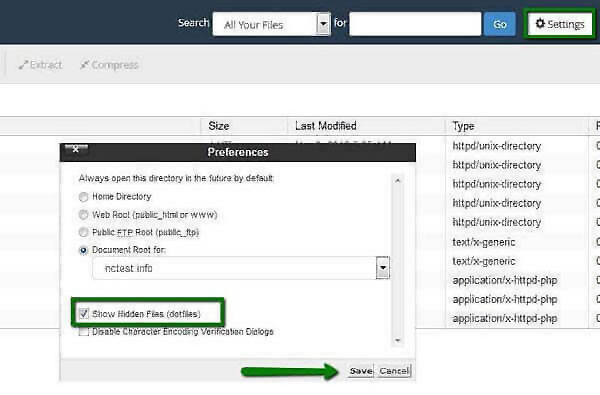Open Settings with the gear icon

(x=560, y=24)
